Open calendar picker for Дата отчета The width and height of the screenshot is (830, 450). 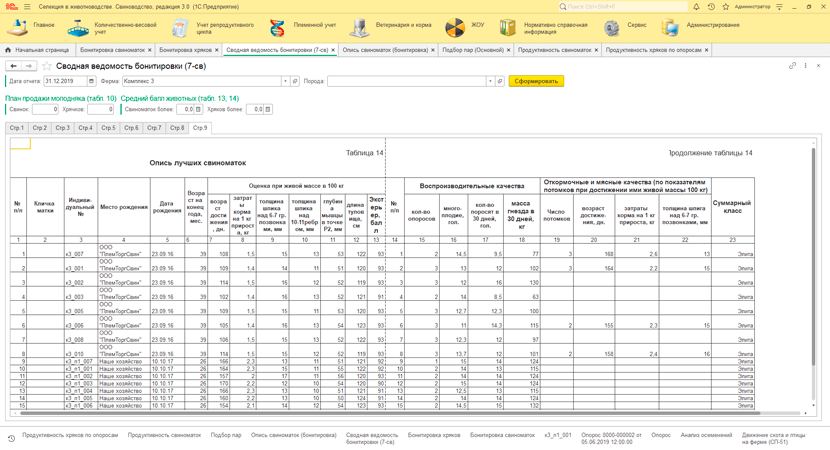[x=91, y=81]
